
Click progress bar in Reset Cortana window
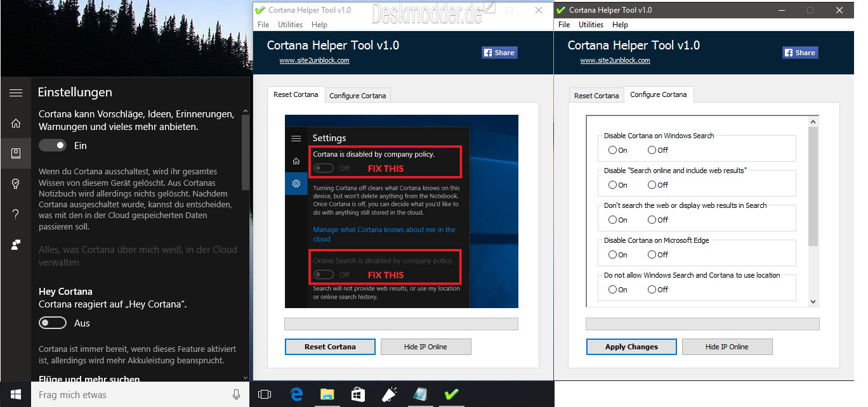point(402,324)
